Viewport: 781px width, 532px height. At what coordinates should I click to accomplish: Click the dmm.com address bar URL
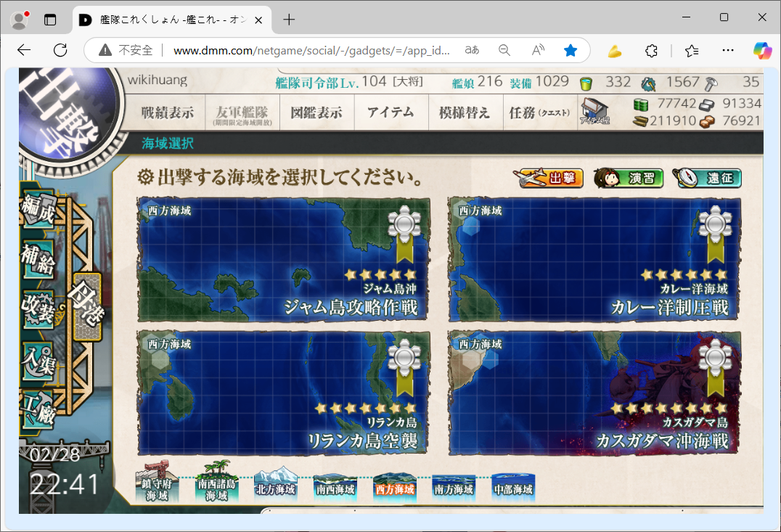[x=311, y=50]
